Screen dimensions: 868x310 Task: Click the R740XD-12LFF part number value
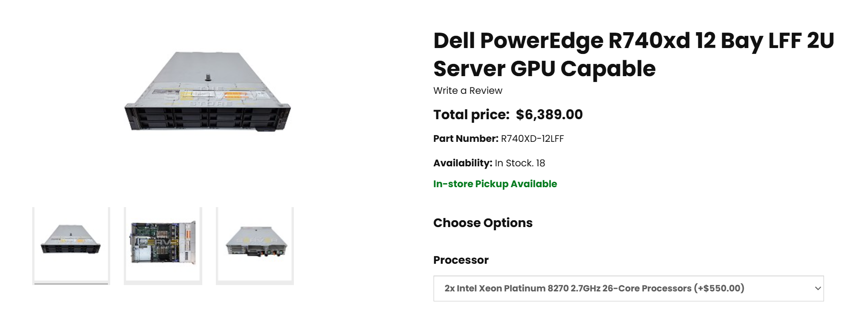[x=532, y=139]
